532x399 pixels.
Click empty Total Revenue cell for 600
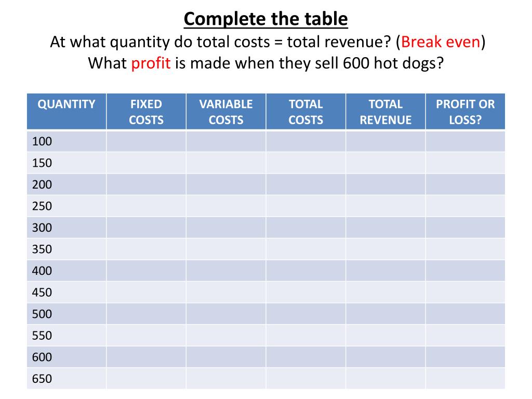pos(385,357)
